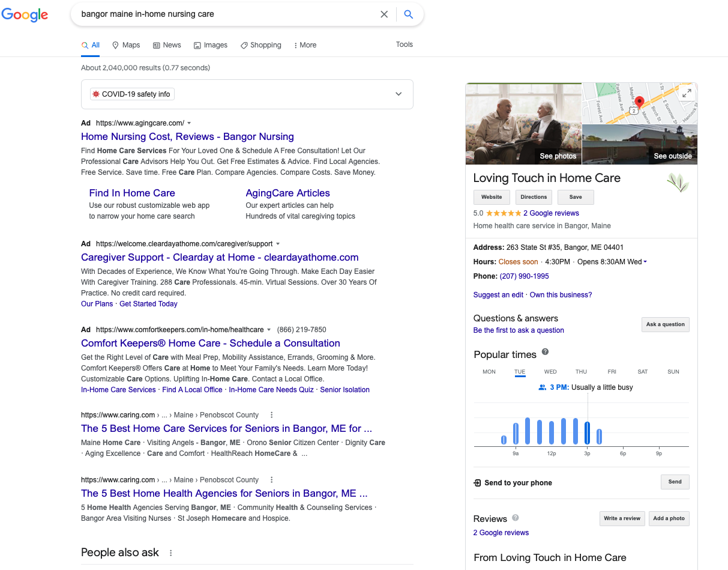Click the Add a photo button
Image resolution: width=728 pixels, height=570 pixels.
tap(669, 518)
